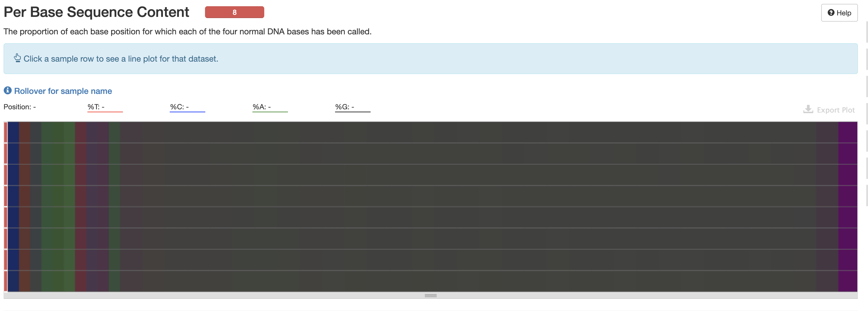Click the %C legend label with blue underline

point(179,107)
